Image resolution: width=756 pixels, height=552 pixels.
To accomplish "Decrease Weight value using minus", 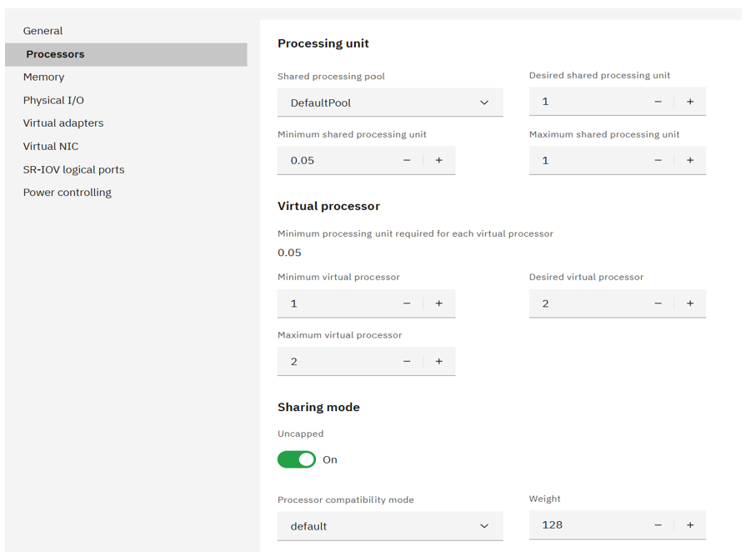I will tap(658, 524).
